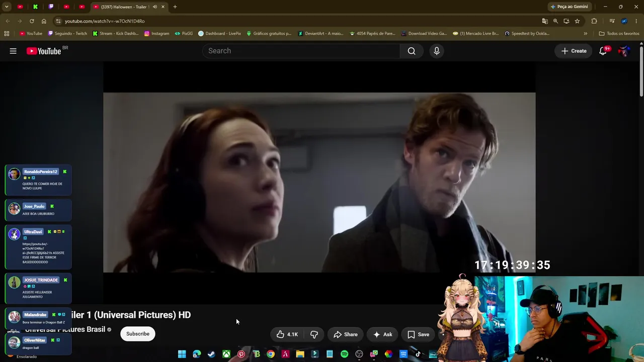Open Spotify from the taskbar
The width and height of the screenshot is (644, 362).
coord(344,354)
